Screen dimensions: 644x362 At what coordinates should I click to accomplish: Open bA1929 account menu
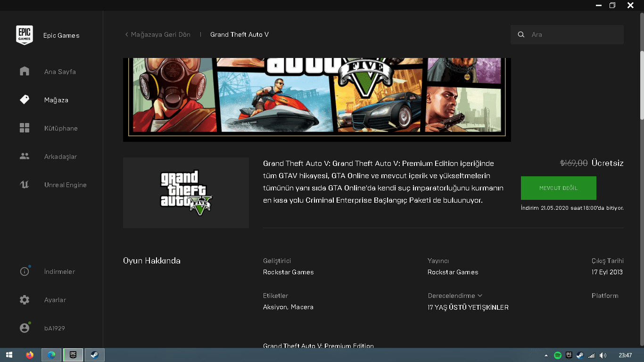click(55, 328)
